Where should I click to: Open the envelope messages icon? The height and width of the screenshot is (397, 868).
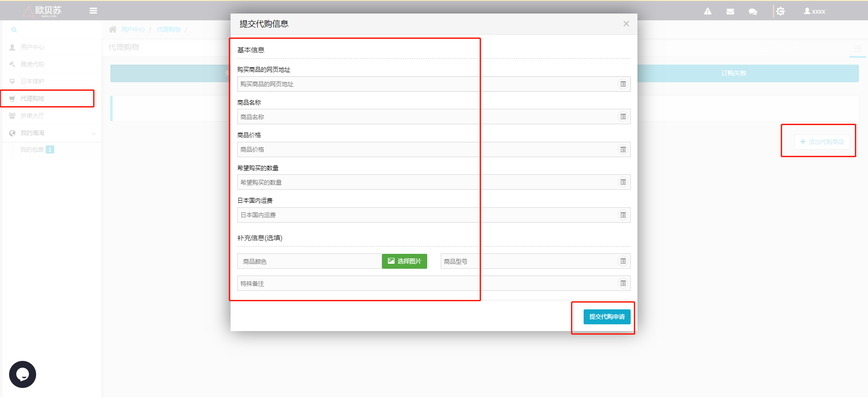click(730, 11)
